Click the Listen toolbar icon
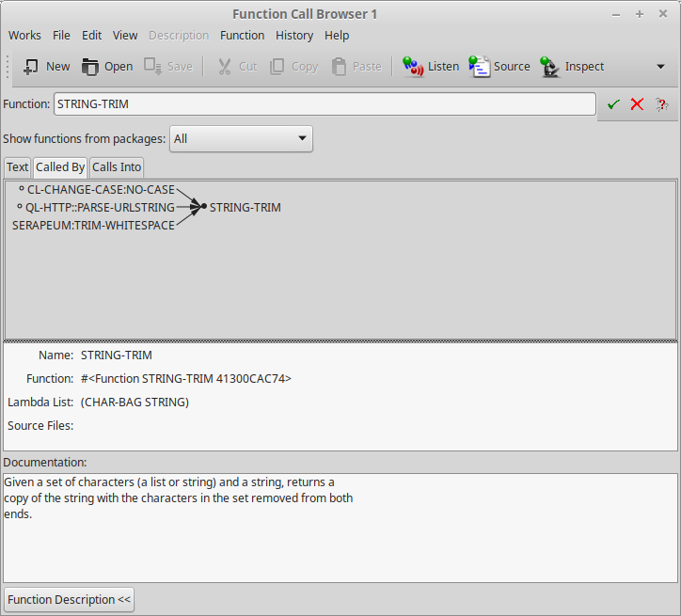The width and height of the screenshot is (681, 616). [414, 67]
